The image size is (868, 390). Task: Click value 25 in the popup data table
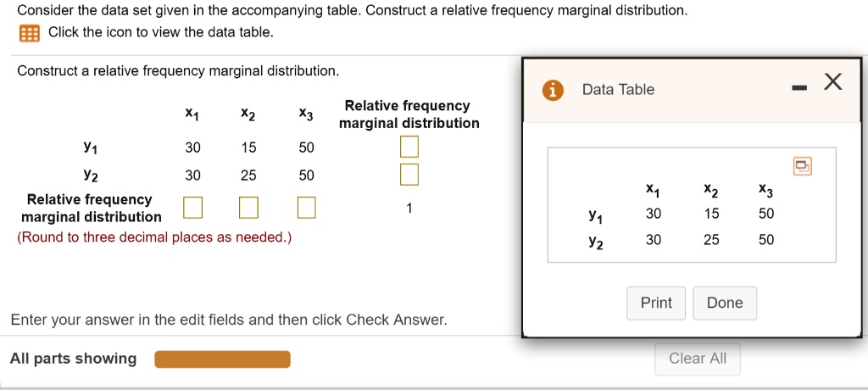point(711,240)
